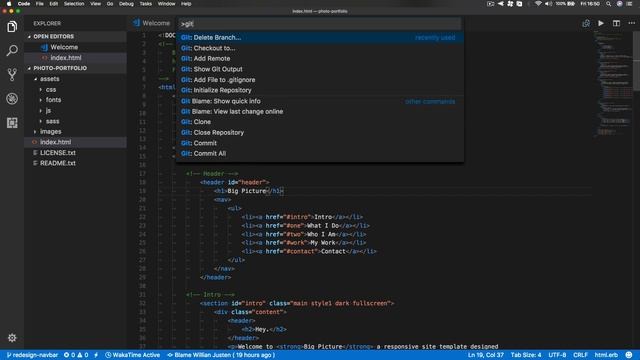Viewport: 640px width, 360px height.
Task: Click the volume icon in macOS menu bar
Action: (549, 4)
